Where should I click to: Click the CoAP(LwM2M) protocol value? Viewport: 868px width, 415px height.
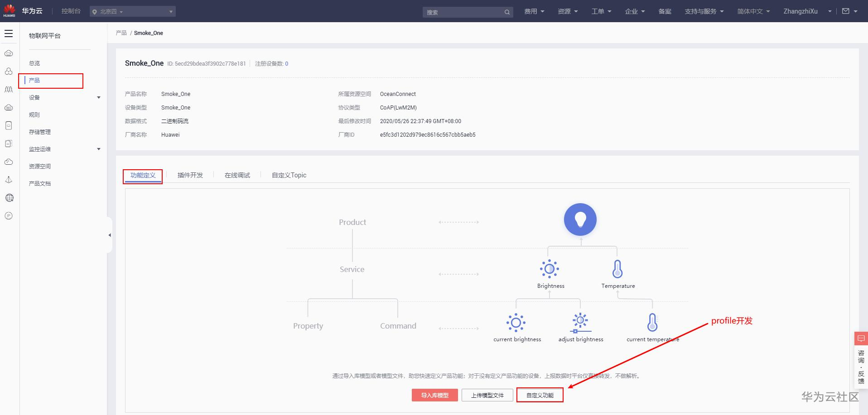click(x=398, y=108)
